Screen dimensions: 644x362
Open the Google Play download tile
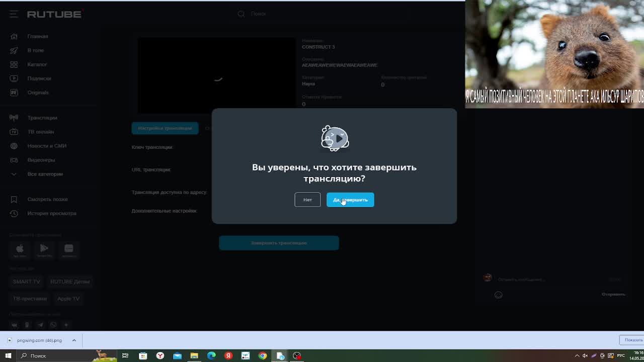(x=44, y=249)
